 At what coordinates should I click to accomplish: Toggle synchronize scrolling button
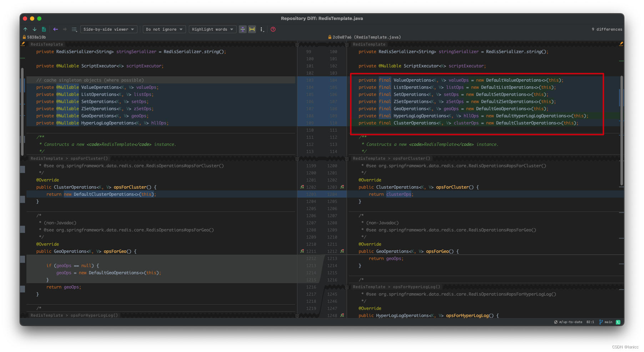pyautogui.click(x=252, y=29)
